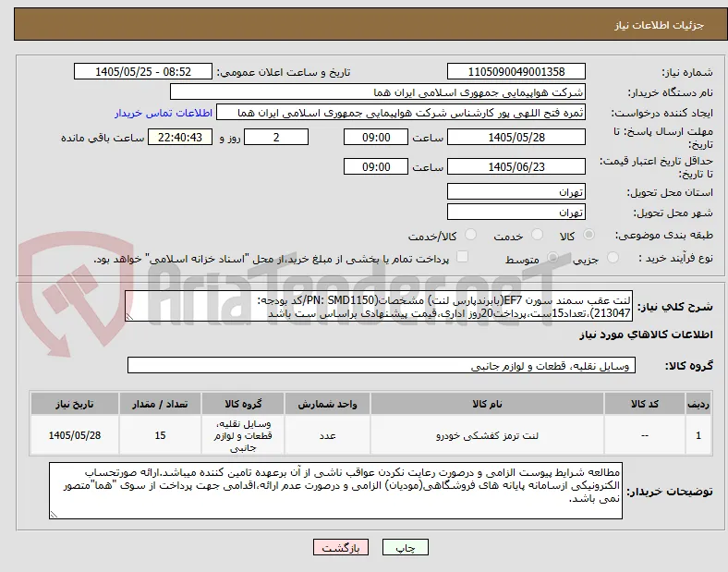Click the چاپ print button
Viewport: 728px width, 572px height.
click(406, 547)
